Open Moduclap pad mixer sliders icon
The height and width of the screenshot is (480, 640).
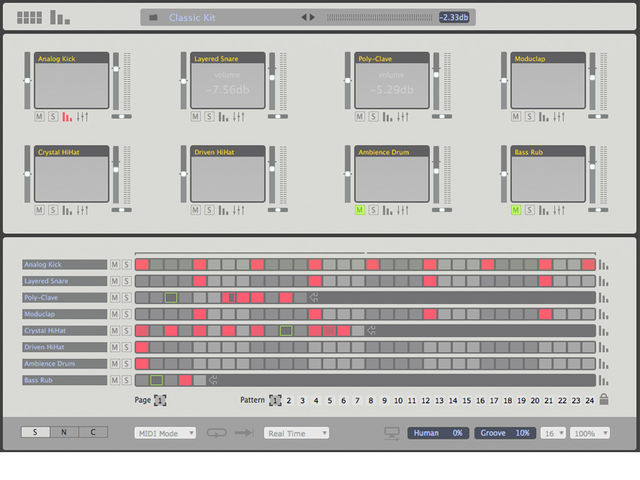[559, 117]
